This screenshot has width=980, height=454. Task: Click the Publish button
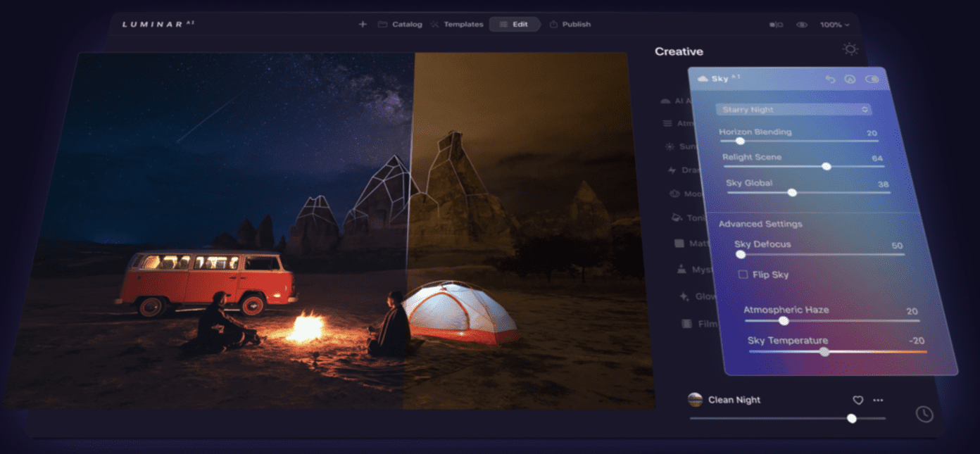570,24
